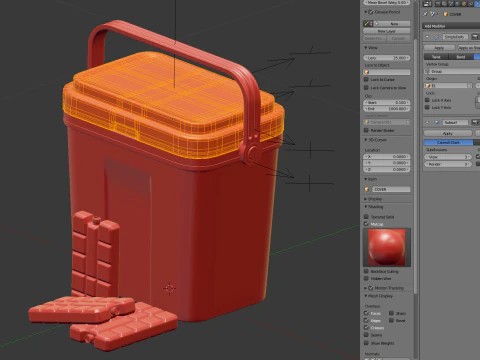Image resolution: width=480 pixels, height=360 pixels.
Task: Click Apply as Shape for SimpleDeform
Action: click(468, 48)
